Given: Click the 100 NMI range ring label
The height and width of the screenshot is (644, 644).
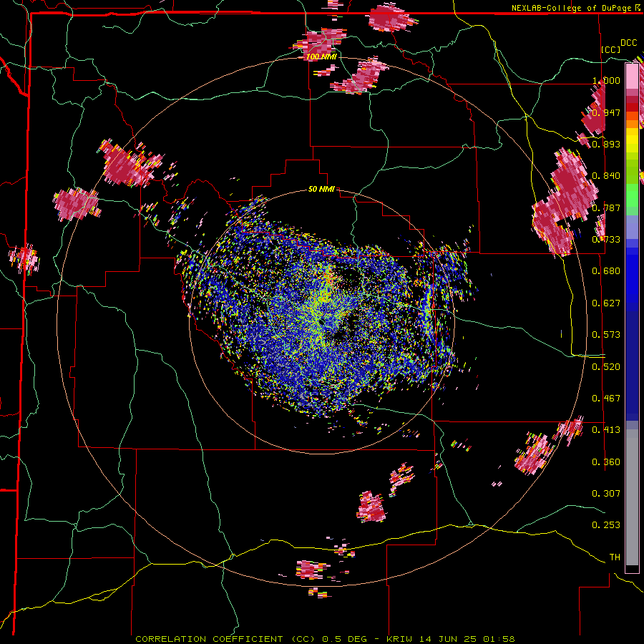Looking at the screenshot, I should coord(321,57).
